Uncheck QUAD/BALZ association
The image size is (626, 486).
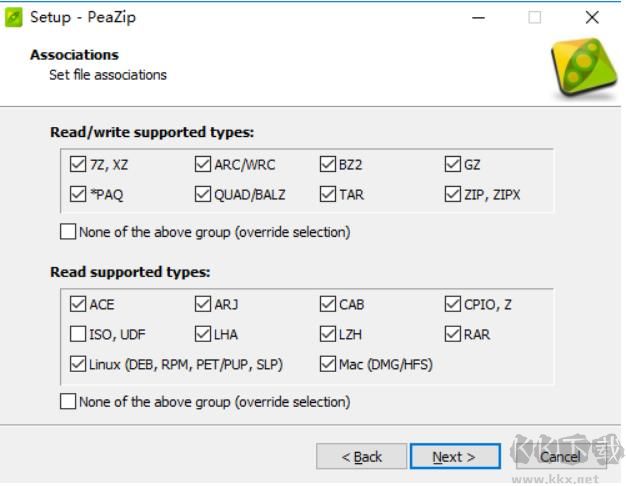[x=203, y=195]
